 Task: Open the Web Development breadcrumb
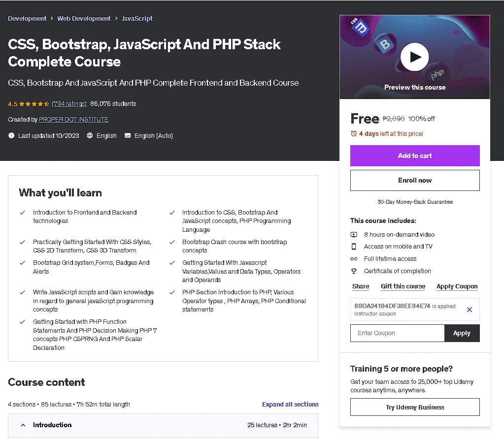tap(84, 18)
